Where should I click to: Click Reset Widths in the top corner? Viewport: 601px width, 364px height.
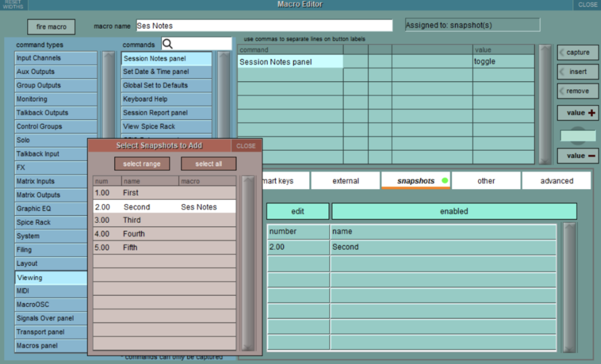point(13,5)
